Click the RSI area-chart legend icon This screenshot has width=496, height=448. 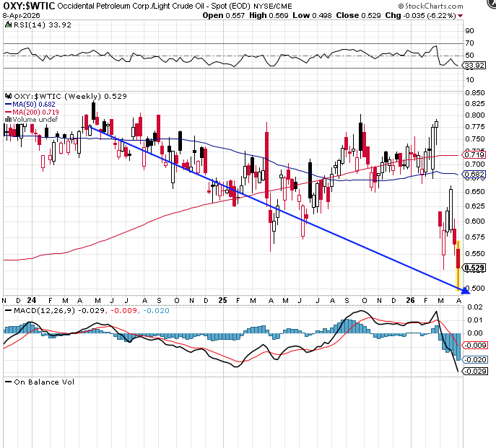point(8,25)
